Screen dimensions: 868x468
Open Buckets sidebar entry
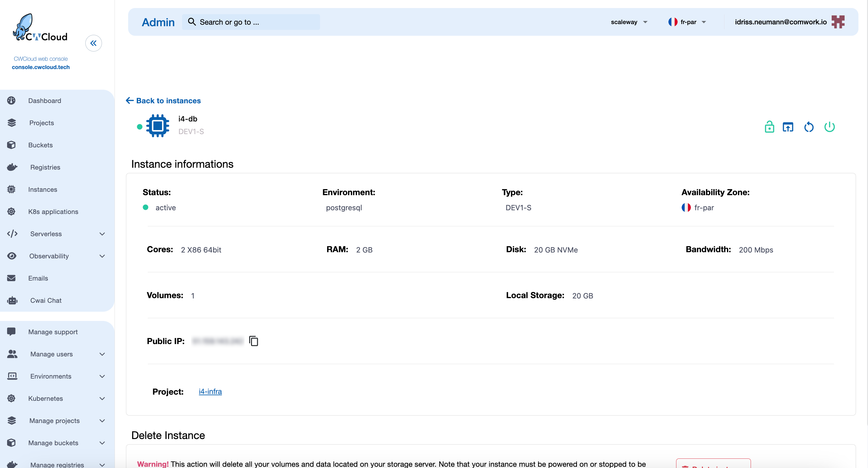pos(40,145)
